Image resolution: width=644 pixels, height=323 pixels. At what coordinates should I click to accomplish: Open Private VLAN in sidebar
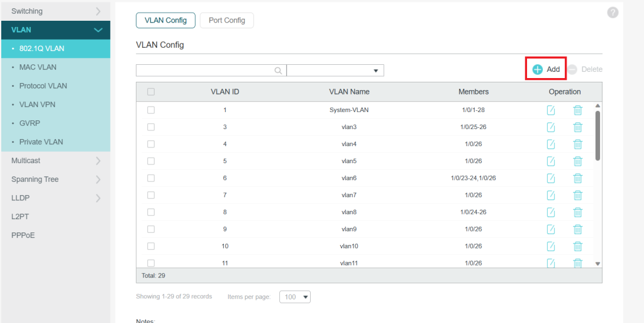pyautogui.click(x=55, y=142)
